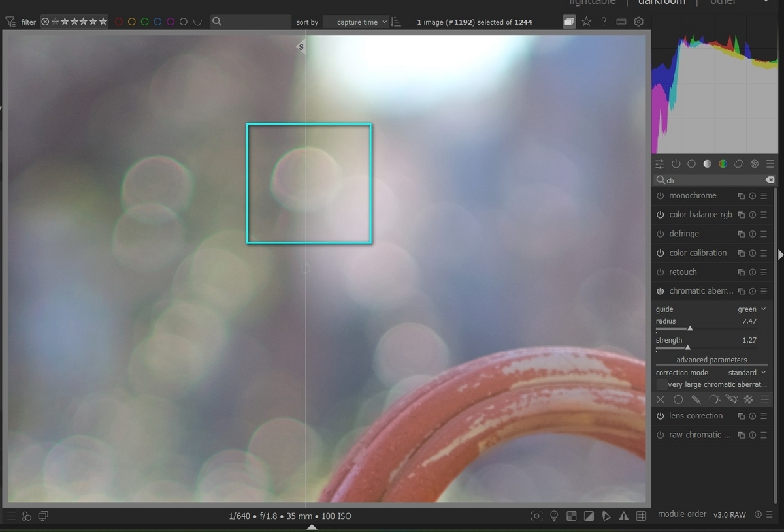
Task: Click the filter text search field
Action: click(x=251, y=22)
